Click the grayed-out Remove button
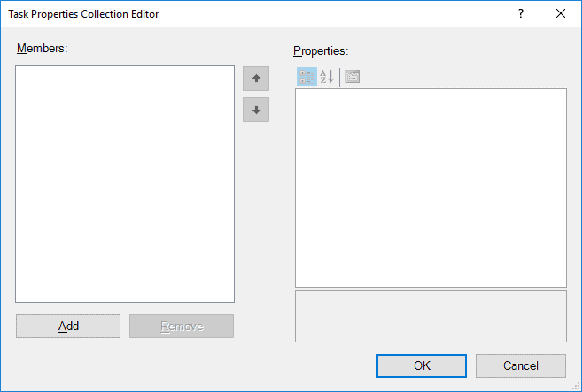Viewport: 582px width, 392px height. click(x=182, y=326)
